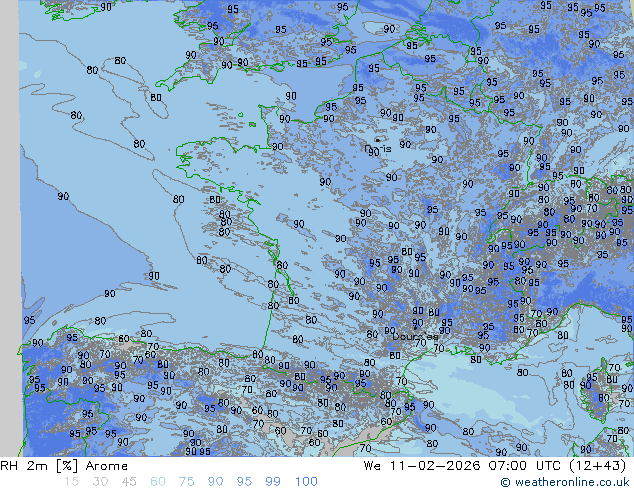Click the Paris city label

(381, 148)
